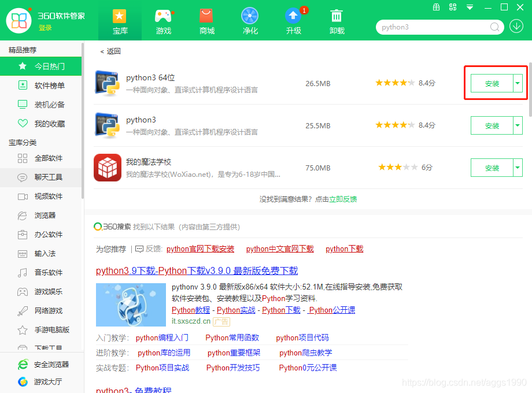
Task: Click the 手游电脑版 star icon
Action: (23, 330)
